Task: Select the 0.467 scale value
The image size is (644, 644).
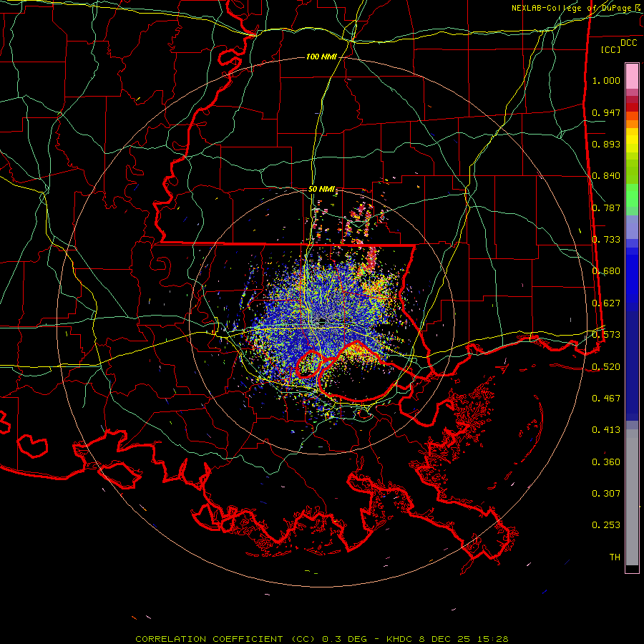Action: (606, 399)
